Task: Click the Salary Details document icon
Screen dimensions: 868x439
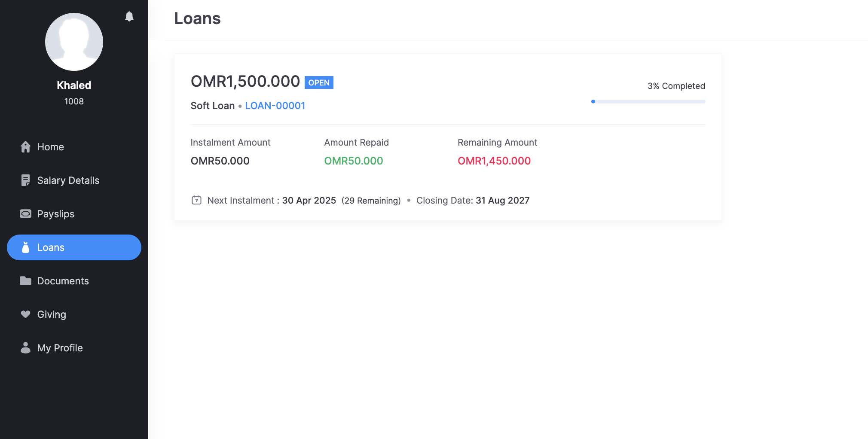Action: click(x=25, y=180)
